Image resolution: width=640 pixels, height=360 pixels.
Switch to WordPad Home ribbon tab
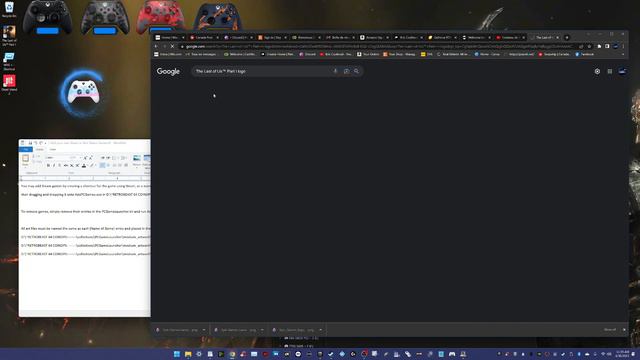coord(40,149)
